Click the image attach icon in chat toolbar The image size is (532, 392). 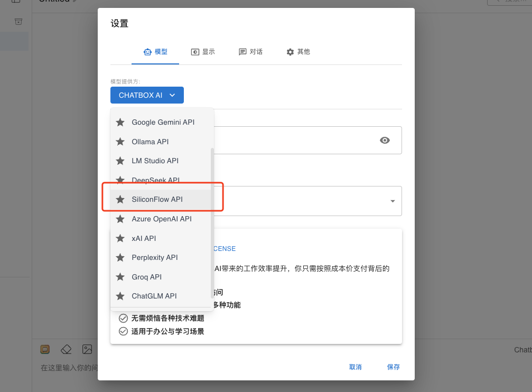(87, 349)
